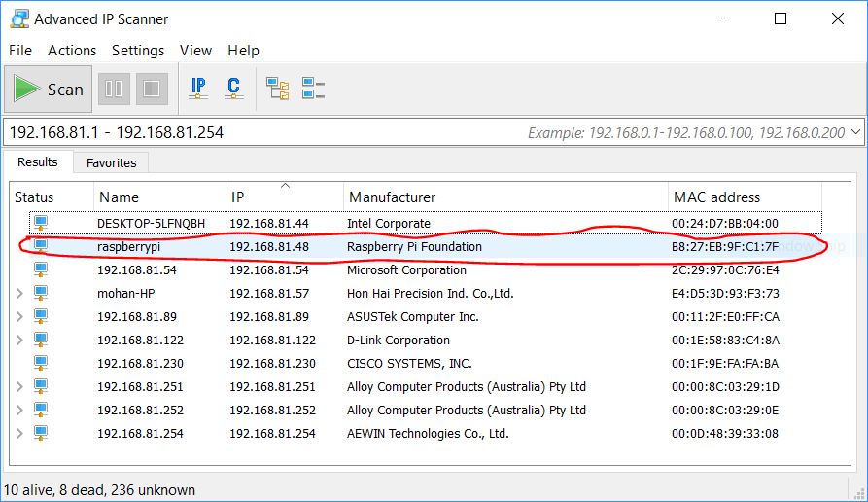
Task: Sort by the Manufacturer column header
Action: point(505,197)
